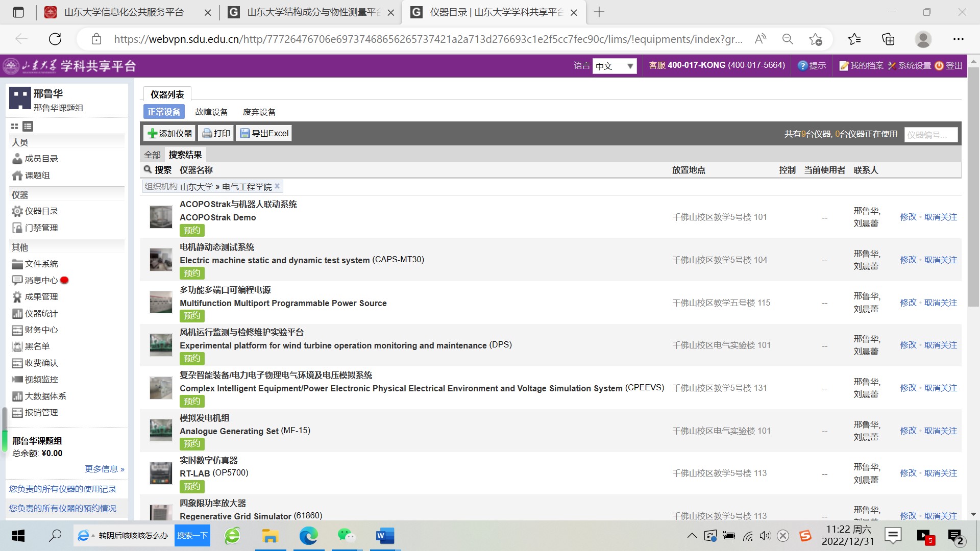Expand 更多信息 for 邢鲁华课题组
980x551 pixels.
(x=104, y=469)
